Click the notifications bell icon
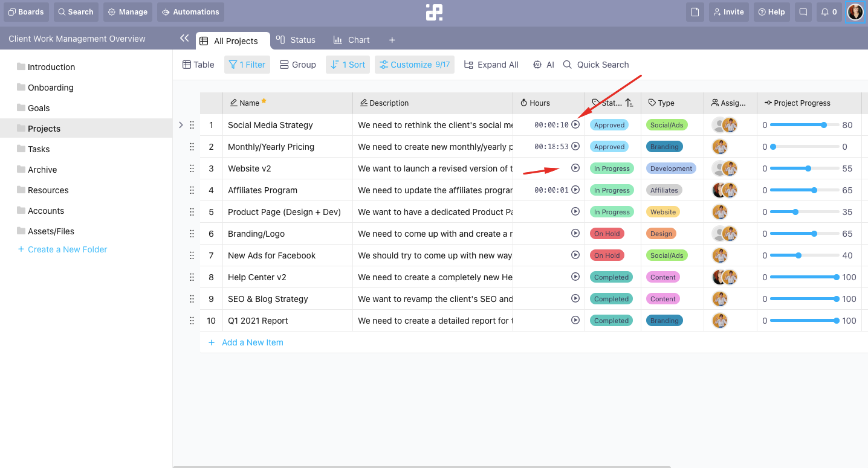 click(x=828, y=12)
